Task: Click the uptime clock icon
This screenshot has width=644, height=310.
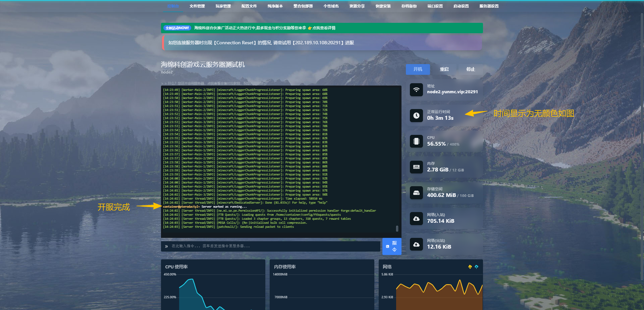Action: coord(416,115)
